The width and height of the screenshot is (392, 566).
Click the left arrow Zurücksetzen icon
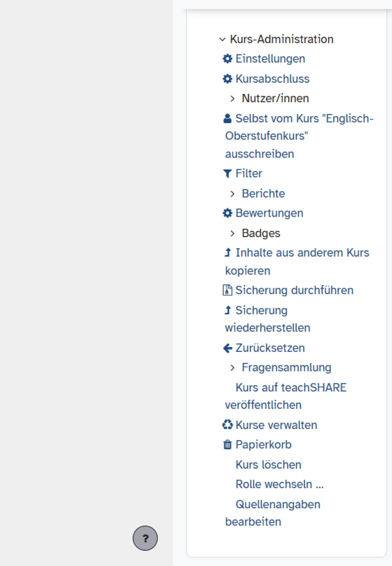[227, 348]
